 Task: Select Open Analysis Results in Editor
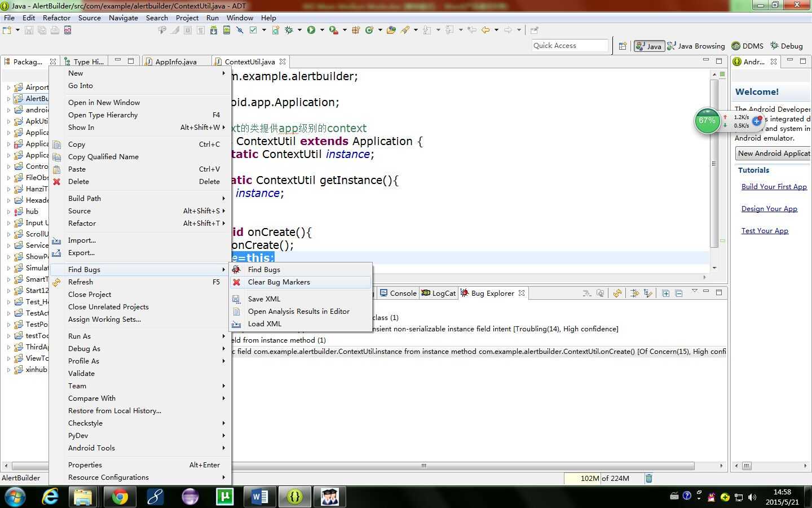[301, 312]
